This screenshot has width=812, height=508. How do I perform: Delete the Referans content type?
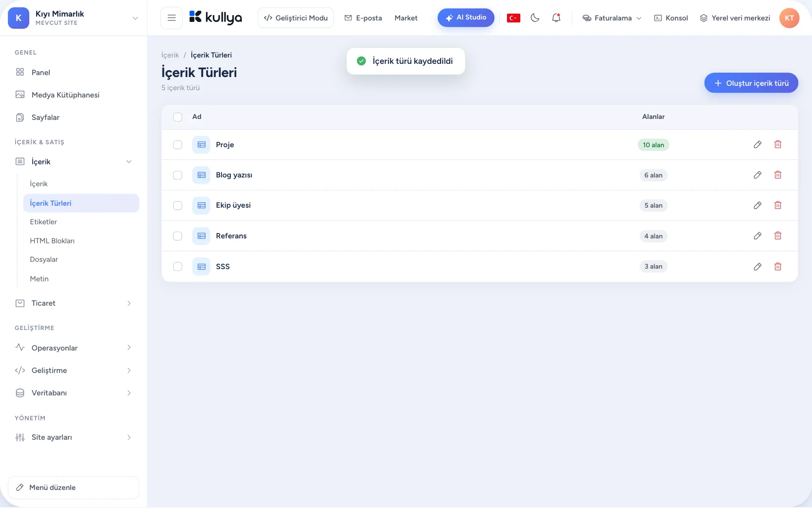tap(778, 236)
